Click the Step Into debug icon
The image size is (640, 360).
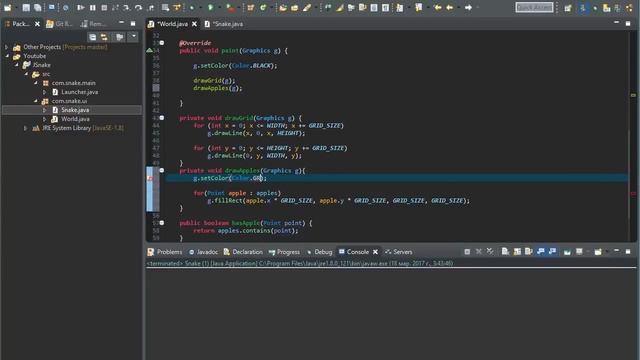pos(127,7)
